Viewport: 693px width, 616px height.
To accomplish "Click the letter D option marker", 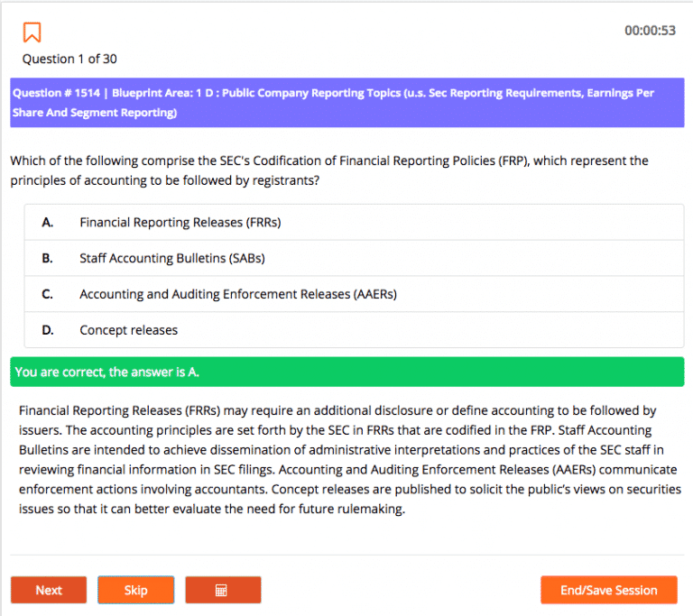I will click(x=48, y=330).
